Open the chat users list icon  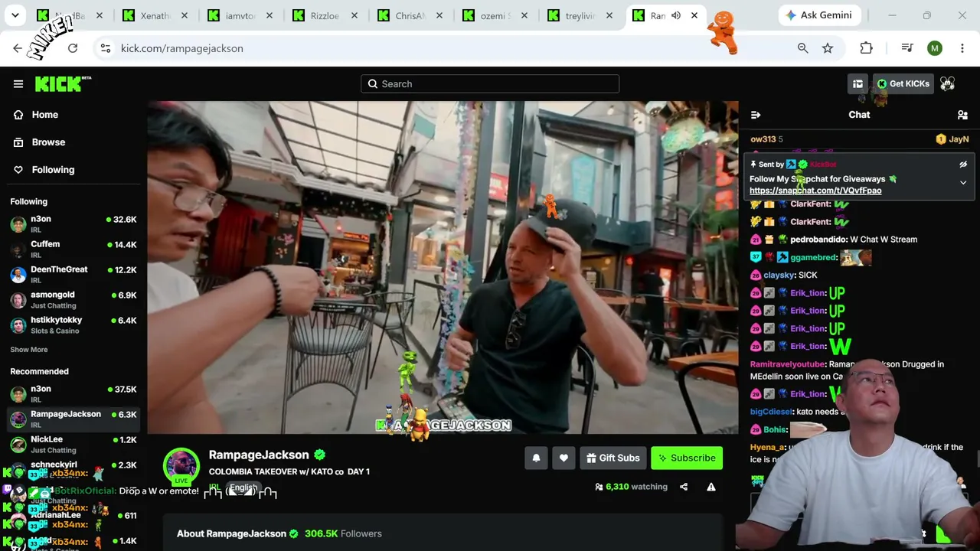(962, 115)
